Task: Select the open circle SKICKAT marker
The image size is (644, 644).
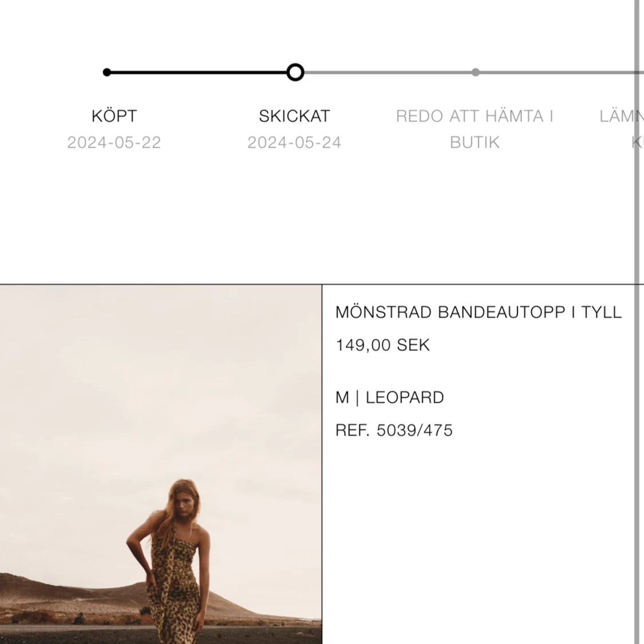Action: click(295, 72)
